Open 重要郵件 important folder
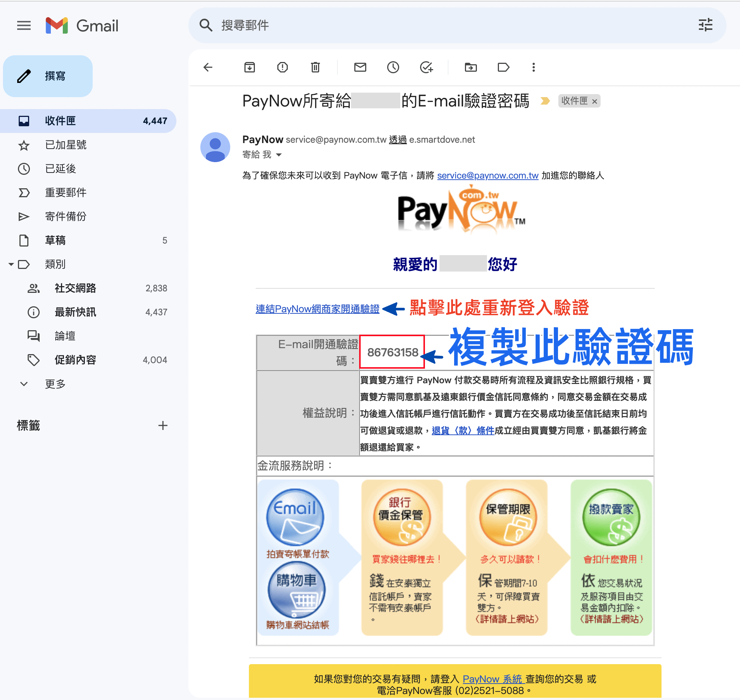This screenshot has height=700, width=740. click(x=88, y=193)
